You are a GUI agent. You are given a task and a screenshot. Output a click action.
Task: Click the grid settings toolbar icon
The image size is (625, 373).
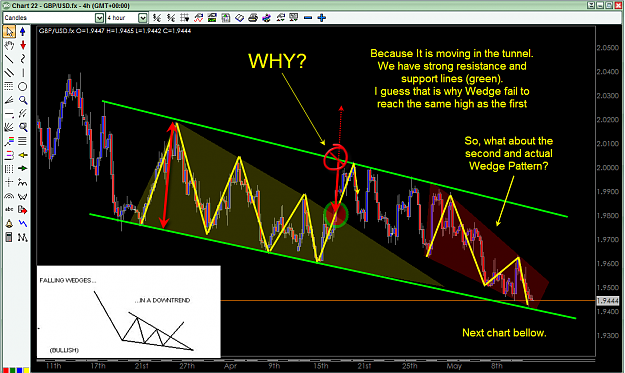coord(185,18)
